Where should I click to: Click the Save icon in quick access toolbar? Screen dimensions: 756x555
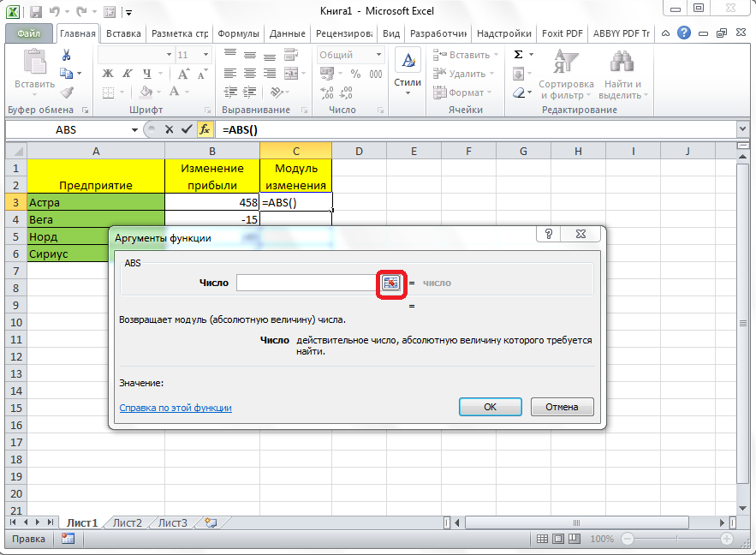click(35, 12)
